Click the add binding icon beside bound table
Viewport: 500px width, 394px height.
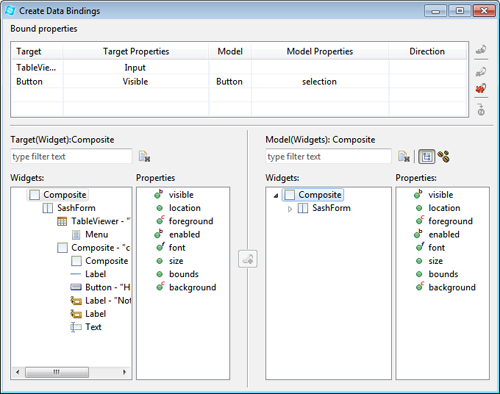tap(481, 50)
